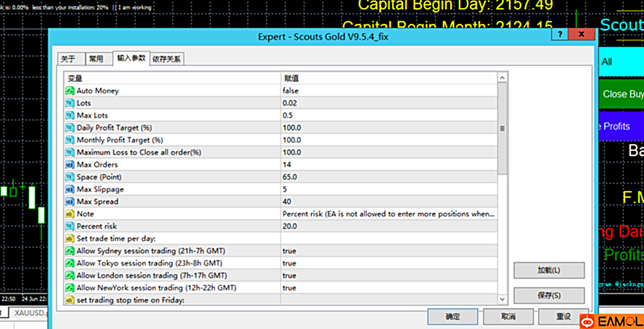Select the Max Lots parameter icon
The image size is (644, 329).
(69, 116)
